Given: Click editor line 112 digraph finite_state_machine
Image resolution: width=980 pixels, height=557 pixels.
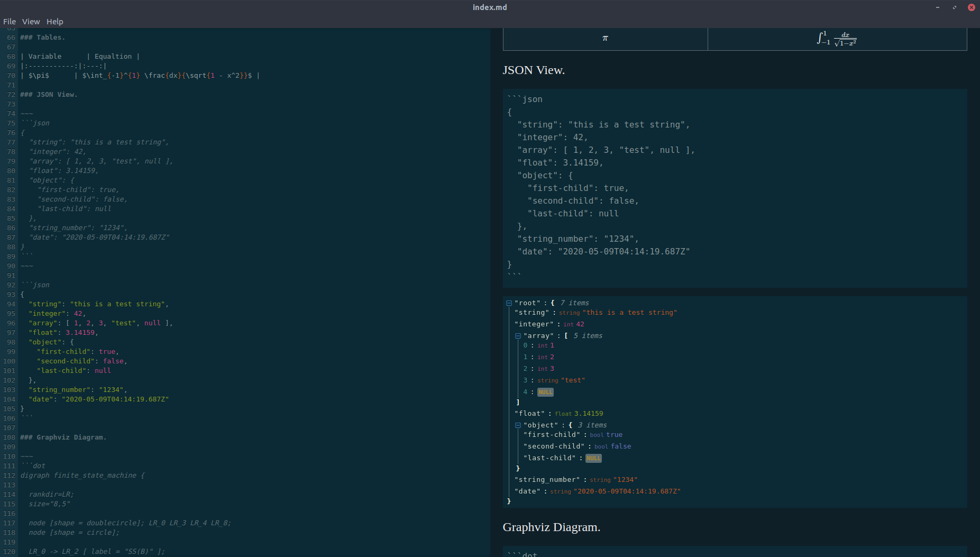Looking at the screenshot, I should click(82, 476).
